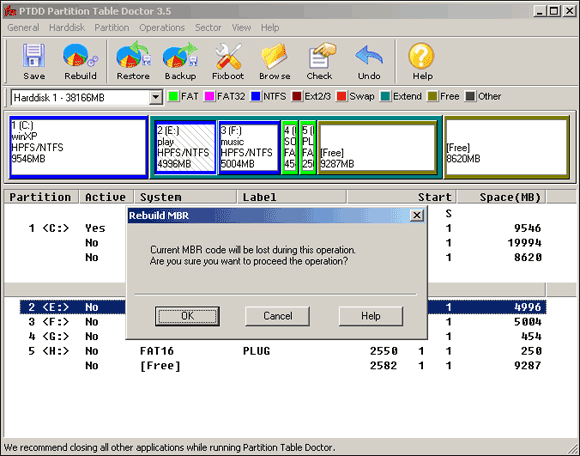Screen dimensions: 580x456
Task: Select the 3 (F:) music partition block
Action: point(249,147)
